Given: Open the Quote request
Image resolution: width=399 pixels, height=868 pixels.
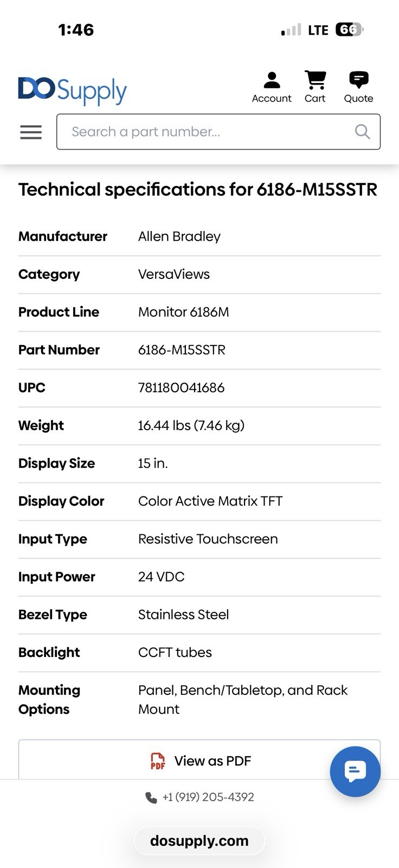Looking at the screenshot, I should point(358,87).
